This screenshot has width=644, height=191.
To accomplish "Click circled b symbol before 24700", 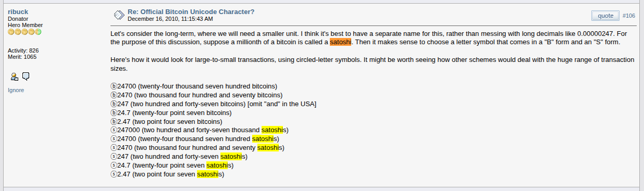I will (114, 86).
